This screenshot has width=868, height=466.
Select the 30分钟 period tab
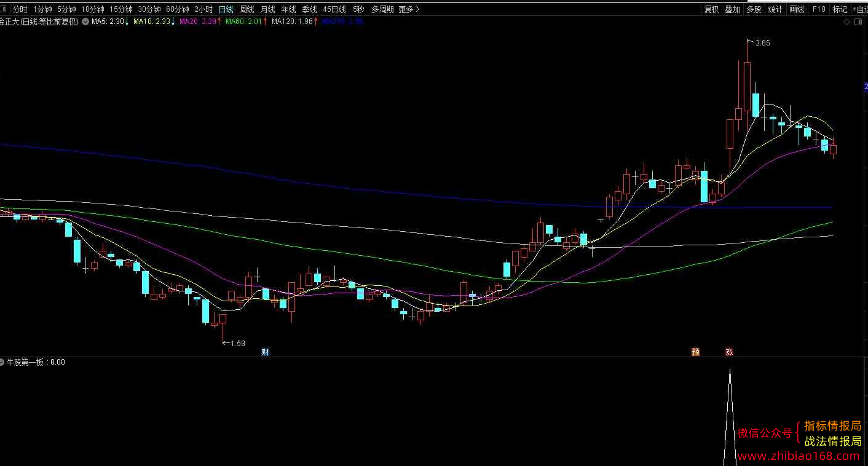click(x=149, y=9)
